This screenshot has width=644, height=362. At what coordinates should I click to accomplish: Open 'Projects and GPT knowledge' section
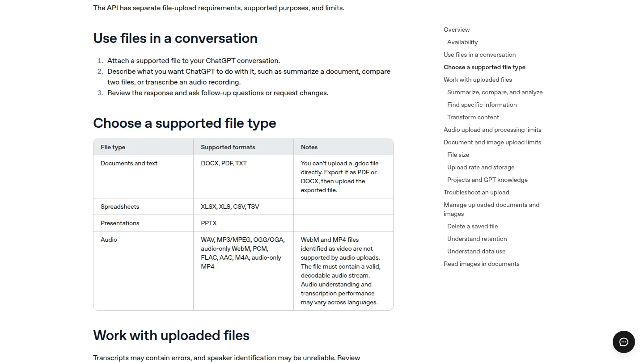(487, 180)
